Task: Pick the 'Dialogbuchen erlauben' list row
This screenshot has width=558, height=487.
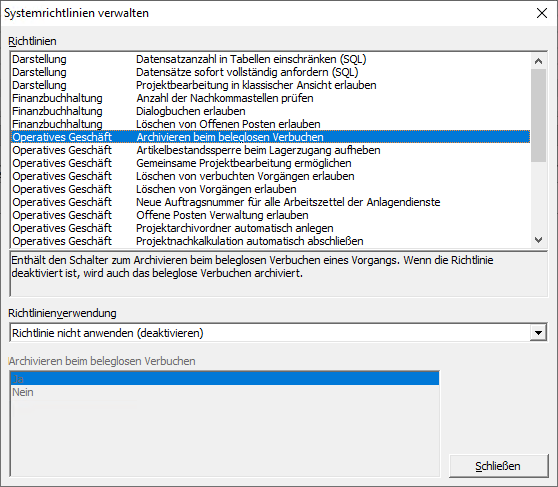Action: point(270,111)
